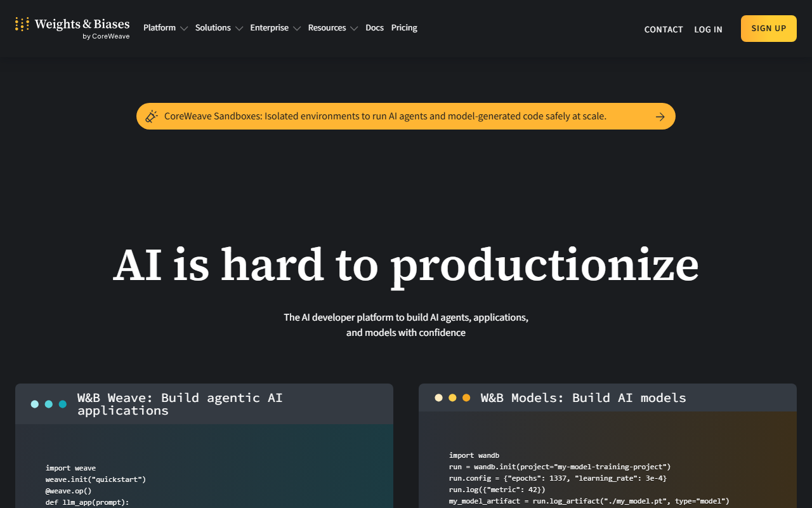This screenshot has width=812, height=508.
Task: Click the cream dot on Models card
Action: coord(438,398)
